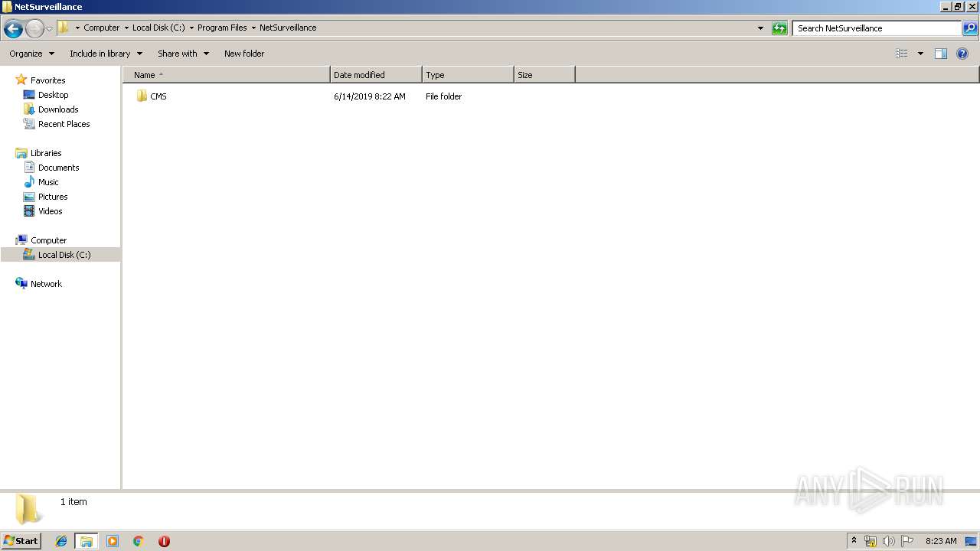Viewport: 980px width, 551px height.
Task: Open Action Center flag icon
Action: point(907,541)
